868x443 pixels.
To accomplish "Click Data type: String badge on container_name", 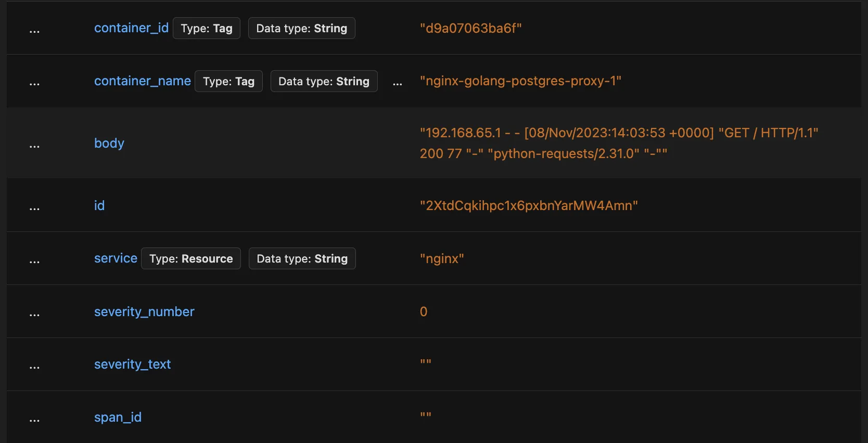I will click(x=324, y=81).
